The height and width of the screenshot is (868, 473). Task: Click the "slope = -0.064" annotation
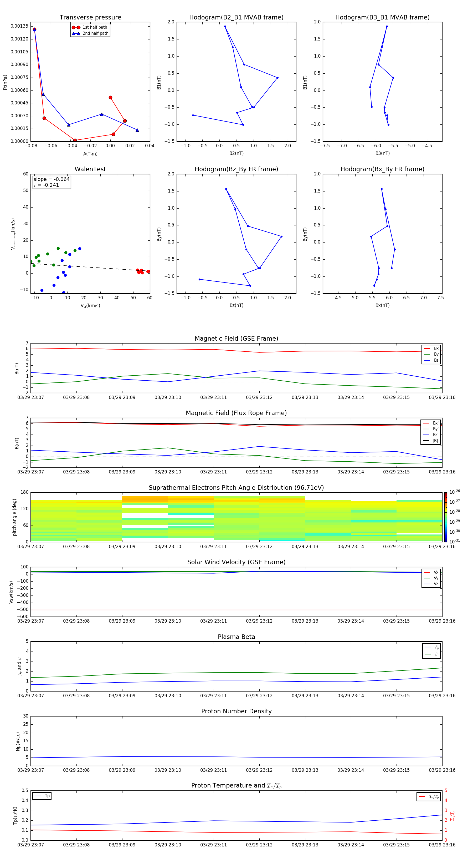[x=52, y=179]
